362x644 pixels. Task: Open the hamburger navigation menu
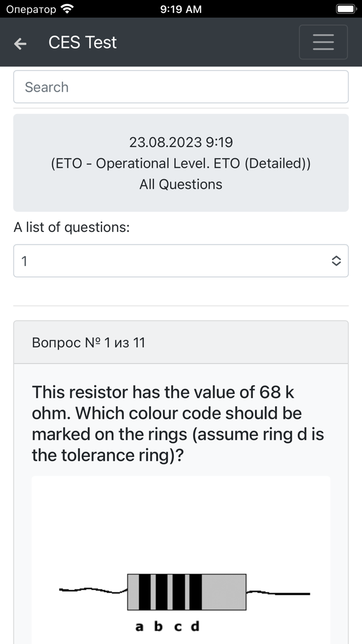coord(323,42)
